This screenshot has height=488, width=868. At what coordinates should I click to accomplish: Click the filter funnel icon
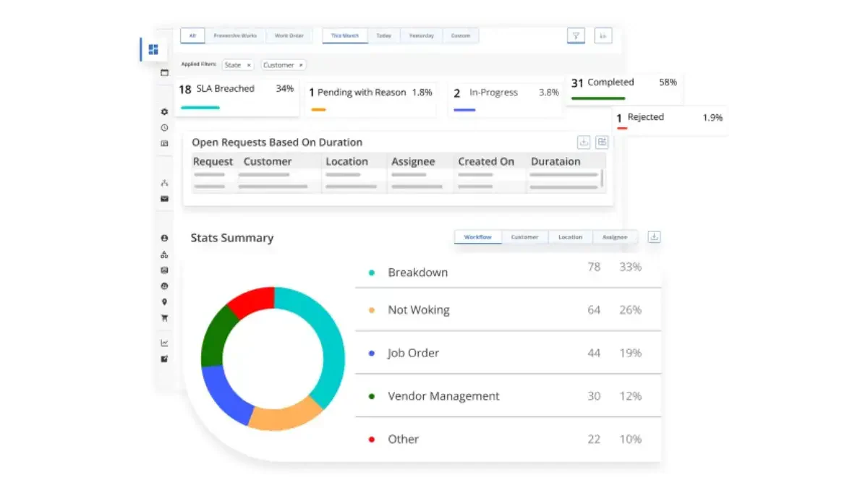click(x=576, y=35)
